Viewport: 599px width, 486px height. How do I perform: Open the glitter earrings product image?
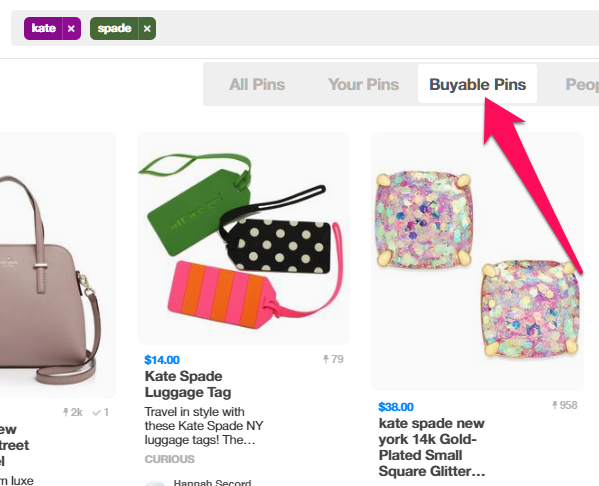point(477,261)
